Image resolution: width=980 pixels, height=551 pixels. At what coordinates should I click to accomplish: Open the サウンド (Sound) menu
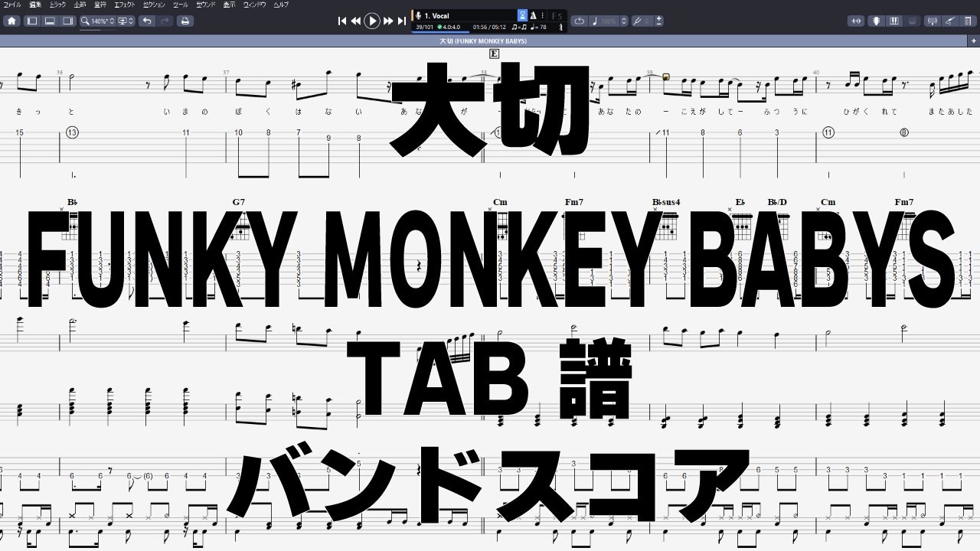(x=205, y=5)
